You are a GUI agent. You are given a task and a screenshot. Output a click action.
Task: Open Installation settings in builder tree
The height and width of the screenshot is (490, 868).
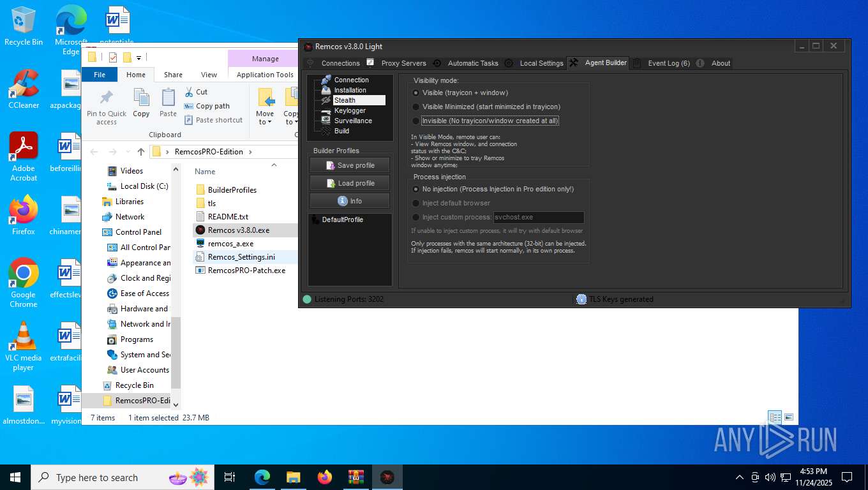pyautogui.click(x=350, y=90)
